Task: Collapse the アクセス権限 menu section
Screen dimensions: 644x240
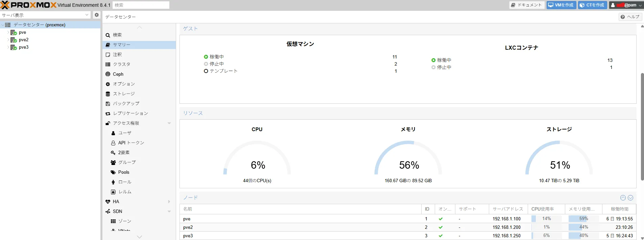Action: coord(169,123)
